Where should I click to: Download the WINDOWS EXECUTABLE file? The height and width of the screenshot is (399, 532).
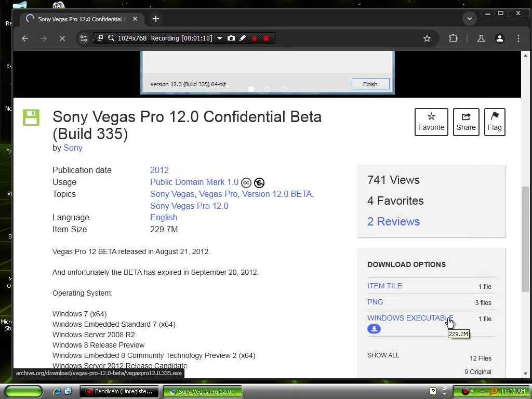click(x=410, y=318)
